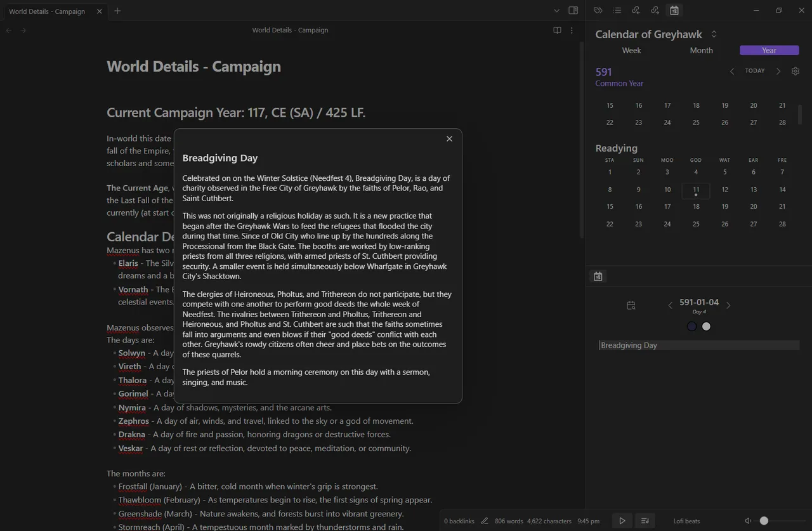Screen dimensions: 812x531
Task: Click the 4,622 characters counter
Action: 549,521
